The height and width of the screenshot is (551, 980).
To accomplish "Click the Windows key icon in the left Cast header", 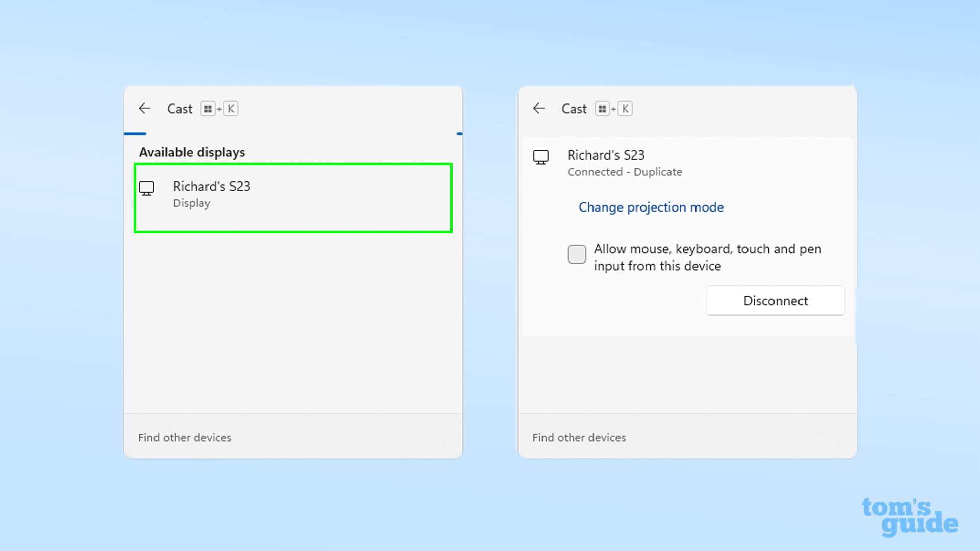I will coord(208,109).
